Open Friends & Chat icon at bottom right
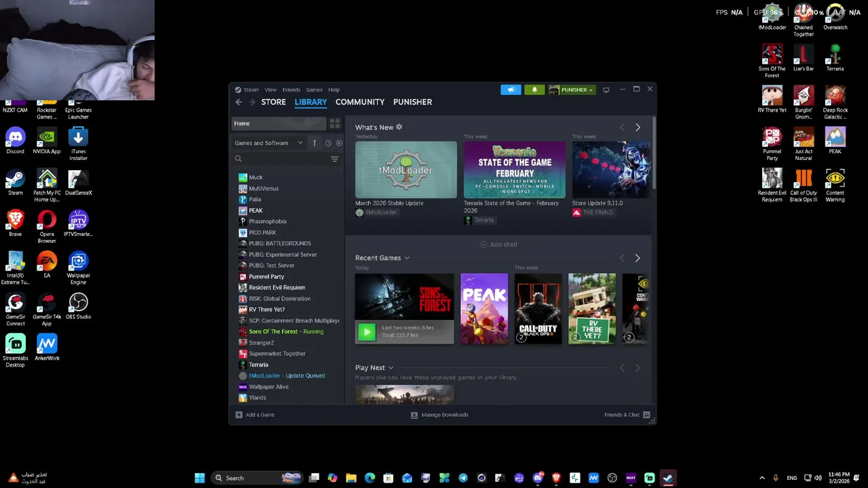 point(646,415)
